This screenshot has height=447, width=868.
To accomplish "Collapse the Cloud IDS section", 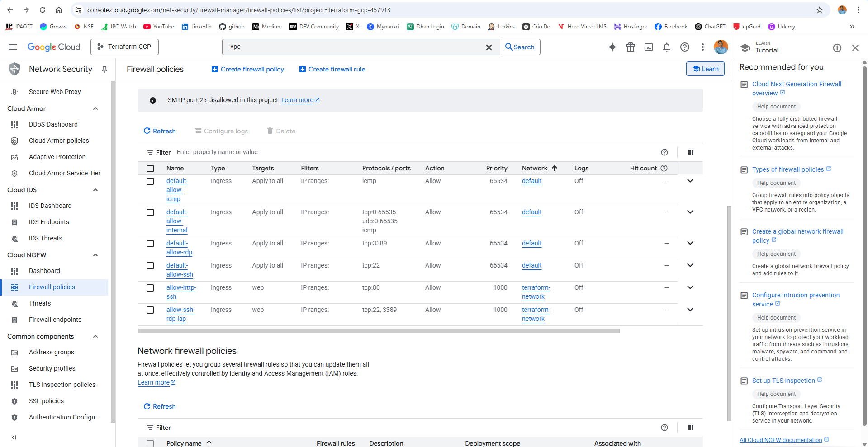I will pos(95,190).
